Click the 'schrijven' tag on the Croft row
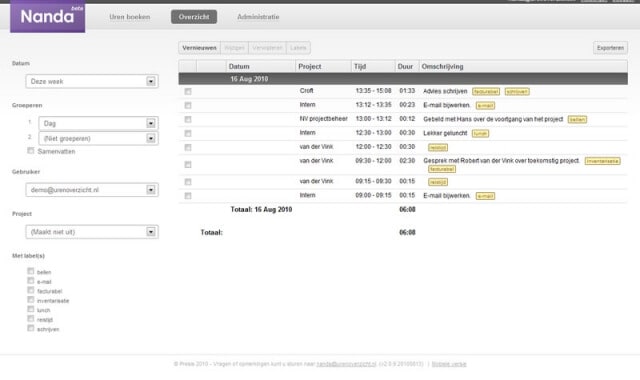640x380 pixels. (x=517, y=92)
